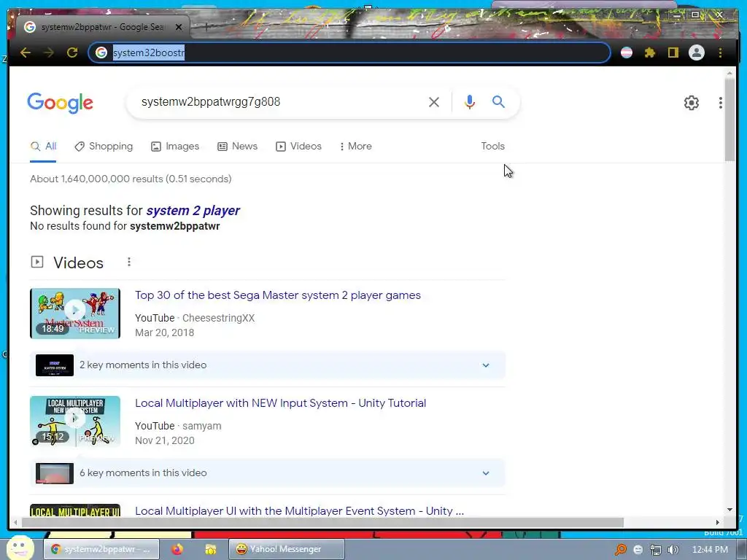Screen dimensions: 747x560
Task: Switch to the Videos tab
Action: [x=298, y=146]
